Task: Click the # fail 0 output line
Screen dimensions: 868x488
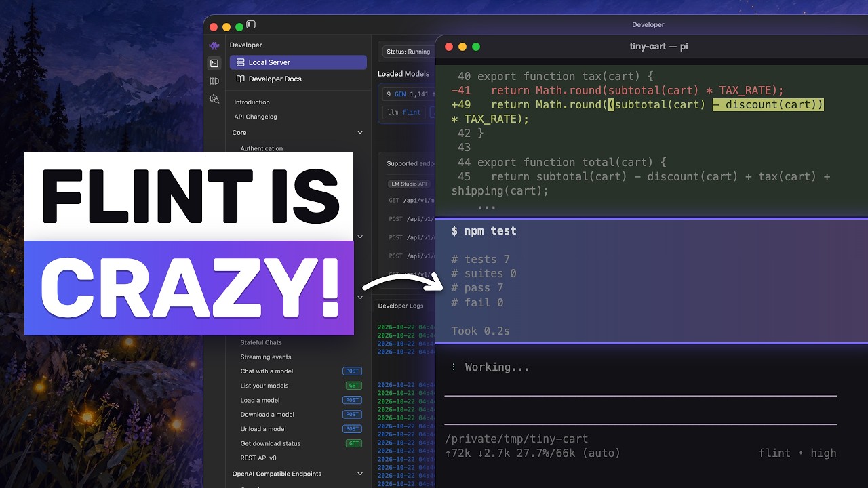Action: pyautogui.click(x=477, y=303)
